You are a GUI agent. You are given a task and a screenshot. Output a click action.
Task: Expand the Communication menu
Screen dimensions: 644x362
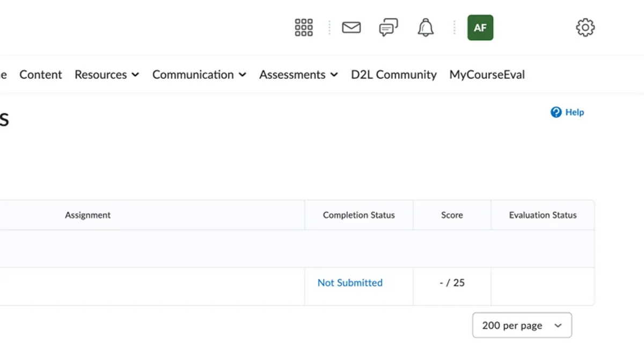click(199, 75)
